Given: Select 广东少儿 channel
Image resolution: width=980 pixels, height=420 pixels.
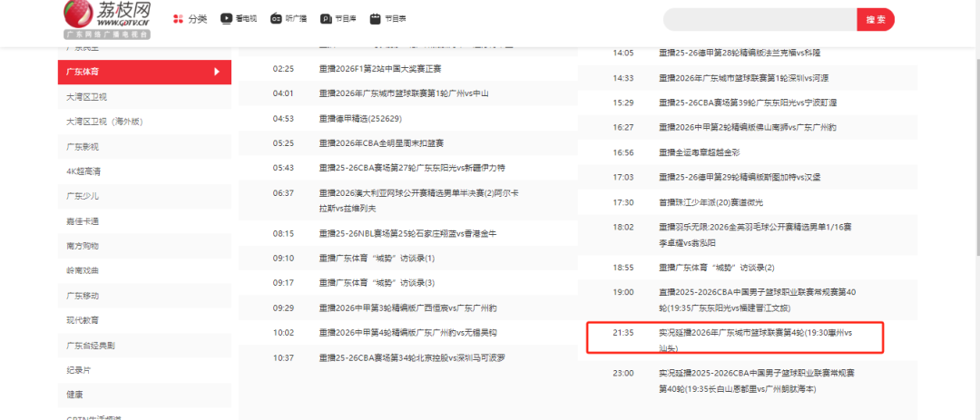Looking at the screenshot, I should coord(144,196).
